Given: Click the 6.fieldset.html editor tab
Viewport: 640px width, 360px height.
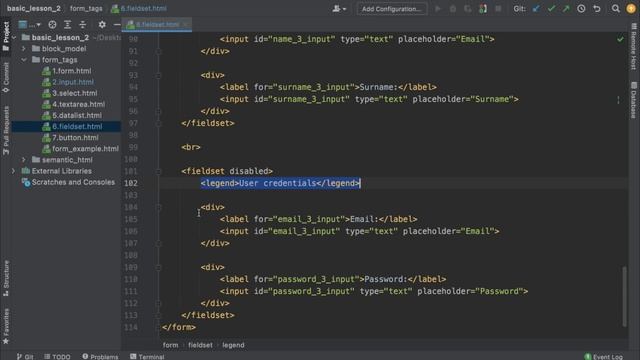Looking at the screenshot, I should [157, 24].
